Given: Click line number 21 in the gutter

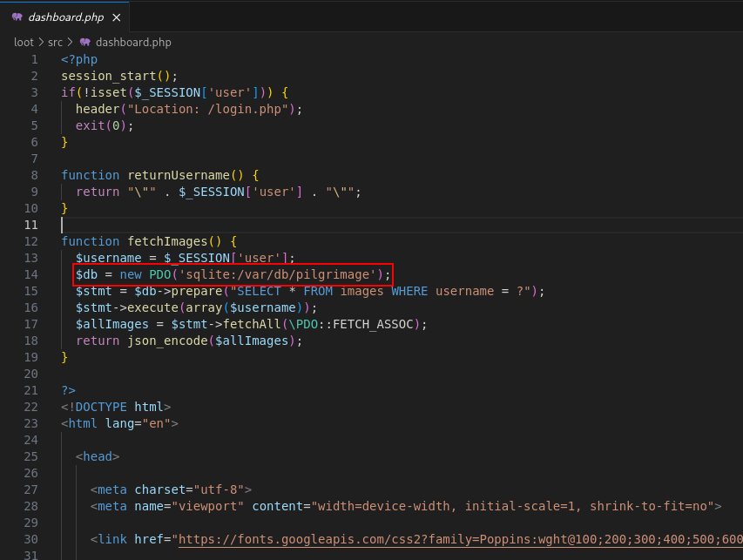Looking at the screenshot, I should click(x=30, y=390).
